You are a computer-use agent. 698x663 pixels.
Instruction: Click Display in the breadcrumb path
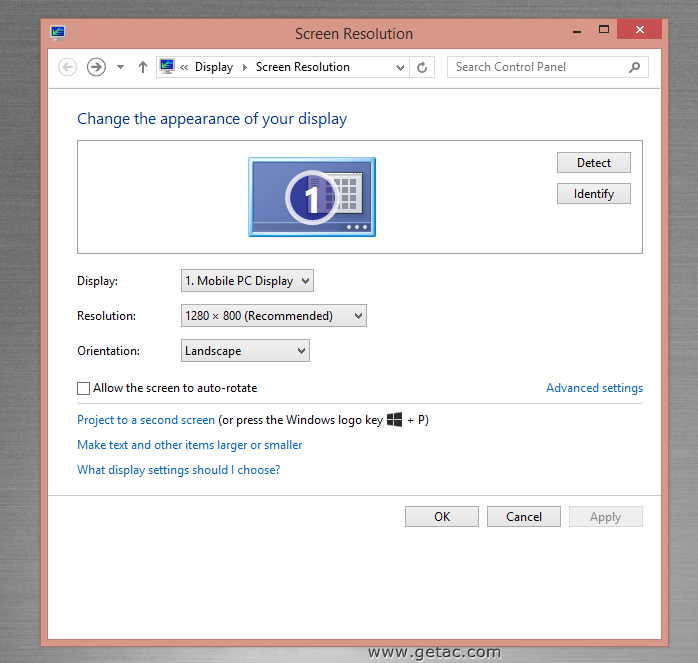pyautogui.click(x=213, y=67)
